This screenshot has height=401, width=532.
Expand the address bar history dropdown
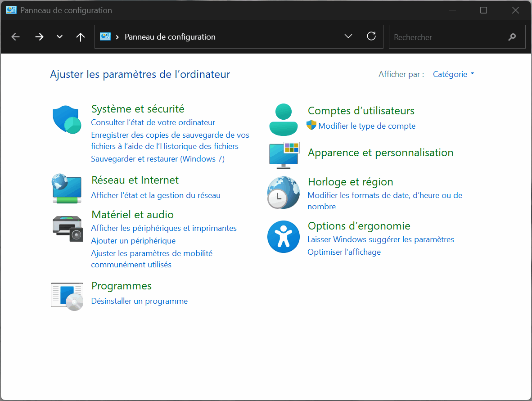point(348,36)
